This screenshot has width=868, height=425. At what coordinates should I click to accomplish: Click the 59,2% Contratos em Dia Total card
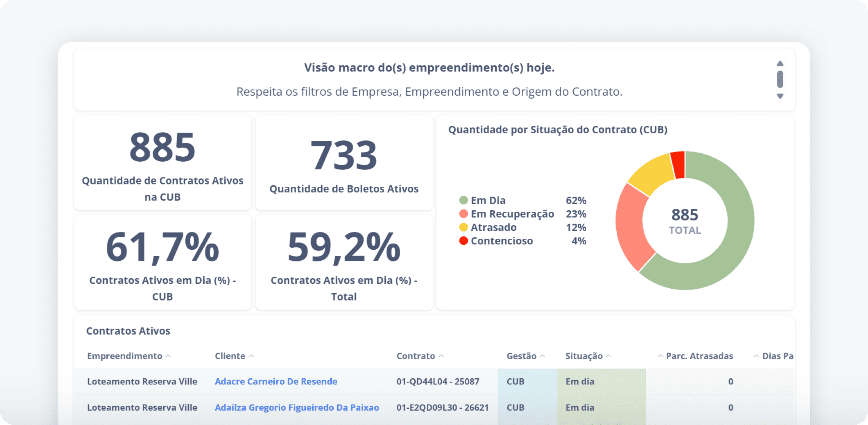point(344,262)
